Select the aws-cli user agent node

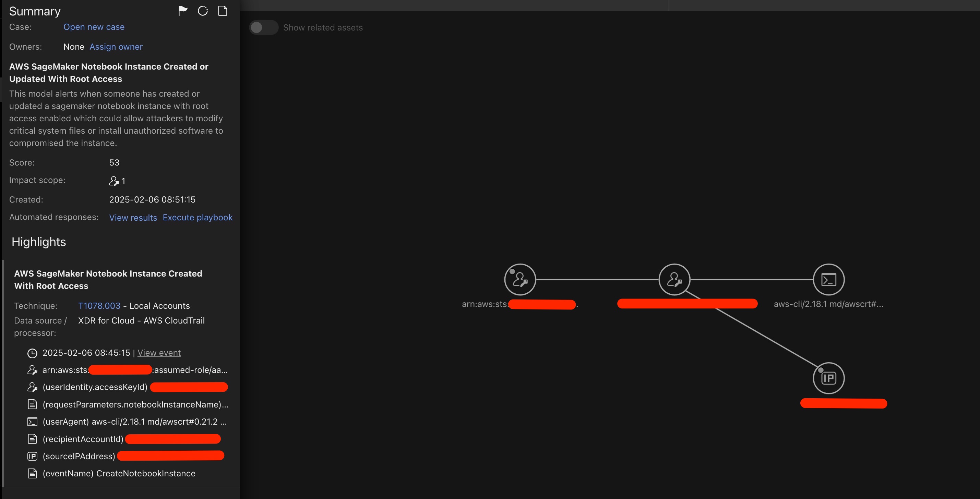pyautogui.click(x=828, y=280)
